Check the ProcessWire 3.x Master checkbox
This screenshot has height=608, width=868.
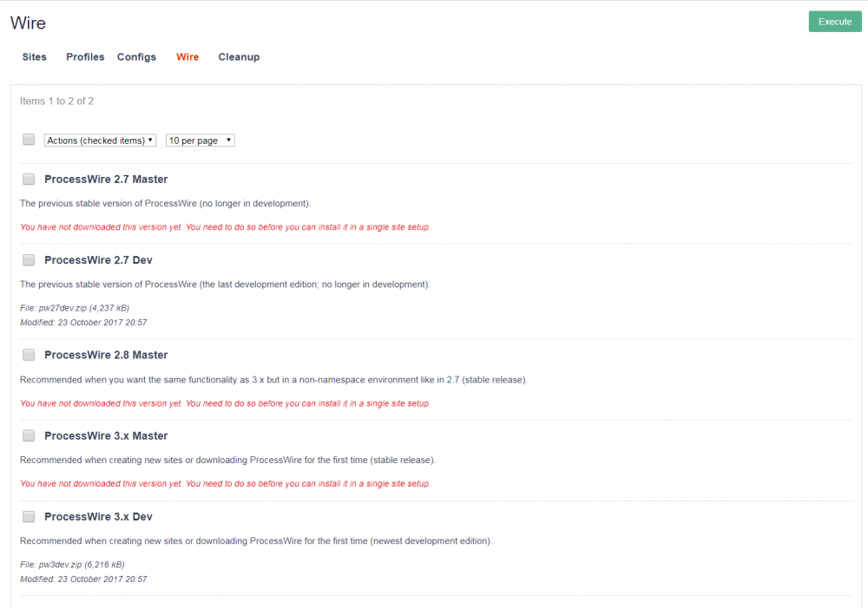click(x=29, y=436)
